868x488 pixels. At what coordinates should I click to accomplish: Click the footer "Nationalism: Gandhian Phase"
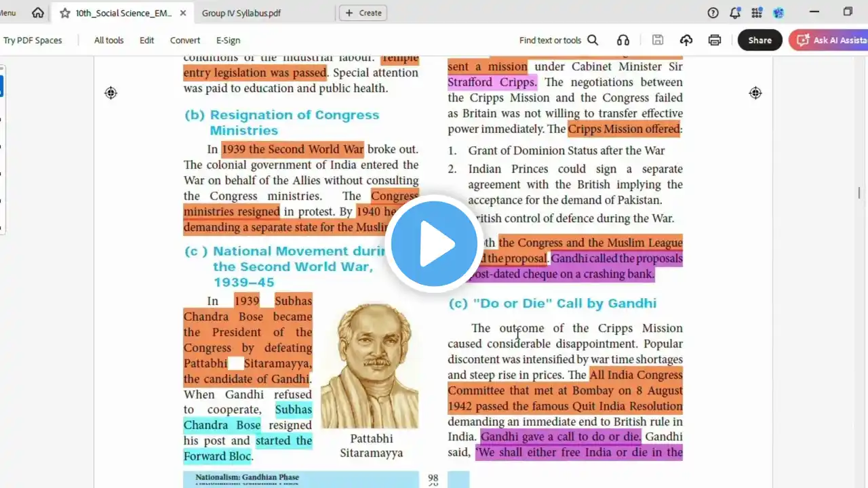tap(248, 477)
